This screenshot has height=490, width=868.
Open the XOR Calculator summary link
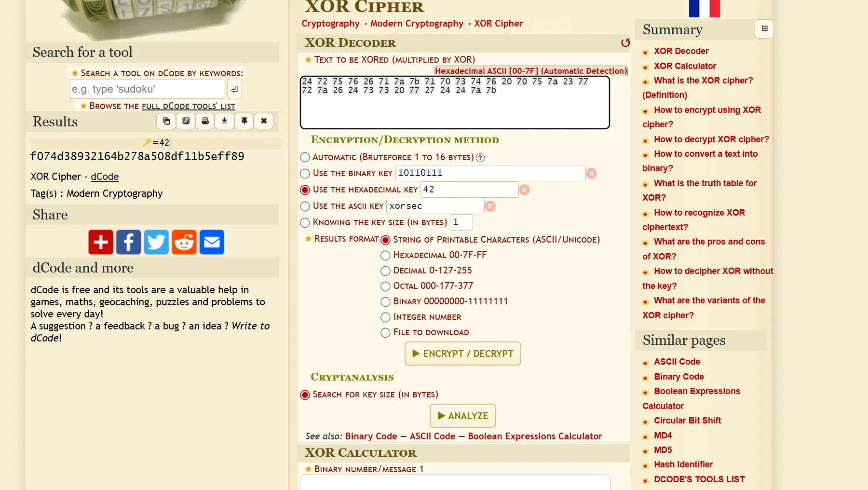pos(685,66)
